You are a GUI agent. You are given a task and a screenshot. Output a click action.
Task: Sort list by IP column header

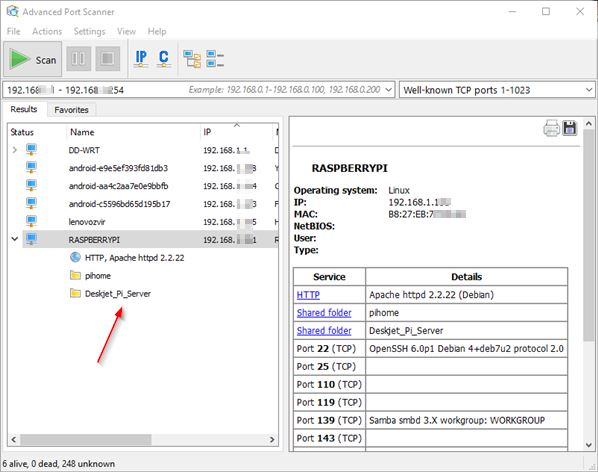pos(236,132)
